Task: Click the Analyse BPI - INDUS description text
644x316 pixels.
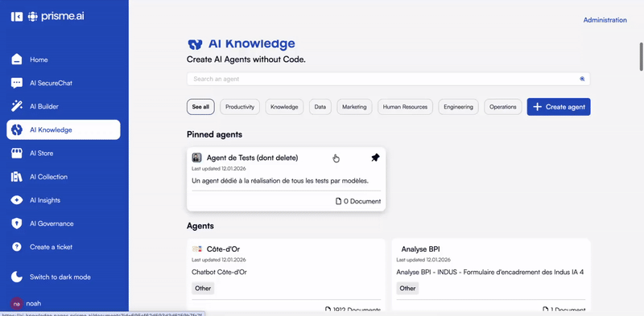Action: tap(490, 272)
